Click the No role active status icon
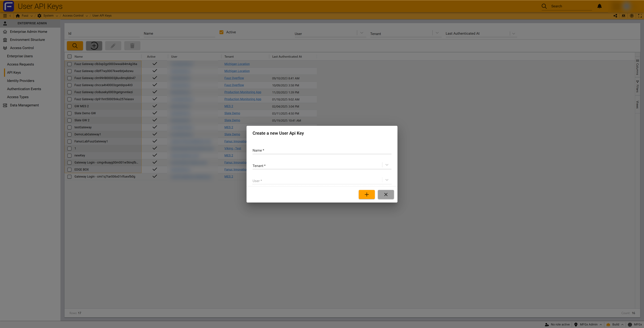Image resolution: width=644 pixels, height=328 pixels. pyautogui.click(x=547, y=324)
